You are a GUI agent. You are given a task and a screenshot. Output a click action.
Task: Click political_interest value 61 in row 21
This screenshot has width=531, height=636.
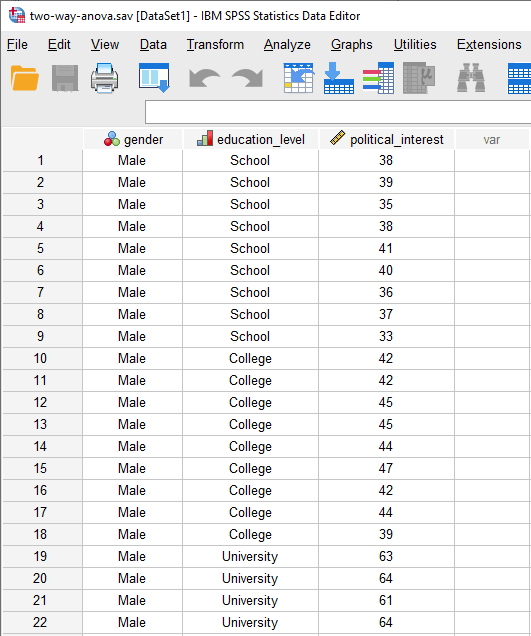(386, 600)
